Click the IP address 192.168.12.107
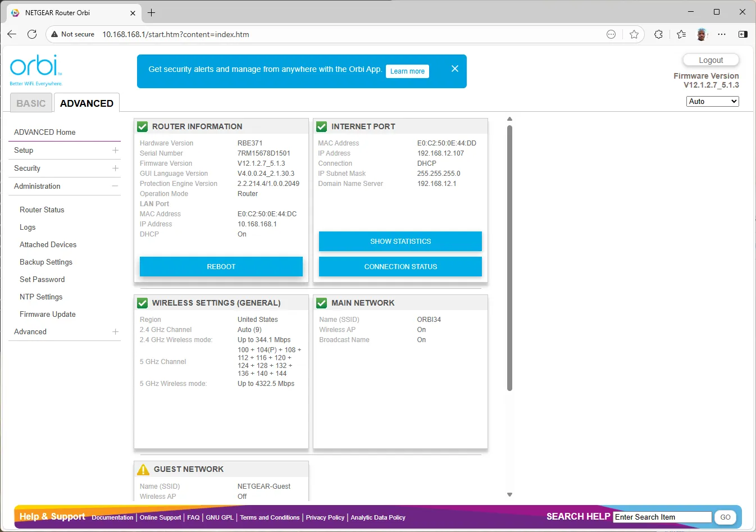This screenshot has height=532, width=756. (x=440, y=153)
